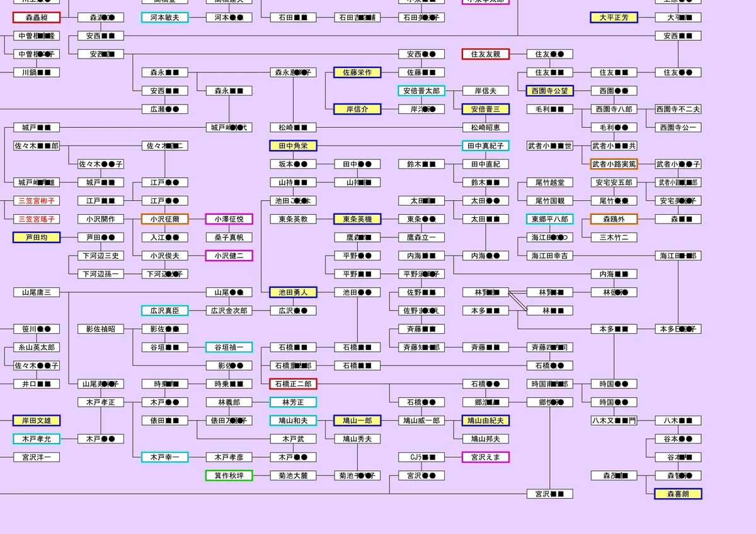Image resolution: width=756 pixels, height=534 pixels.
Task: Select the 田中直紀 entry
Action: point(486,164)
